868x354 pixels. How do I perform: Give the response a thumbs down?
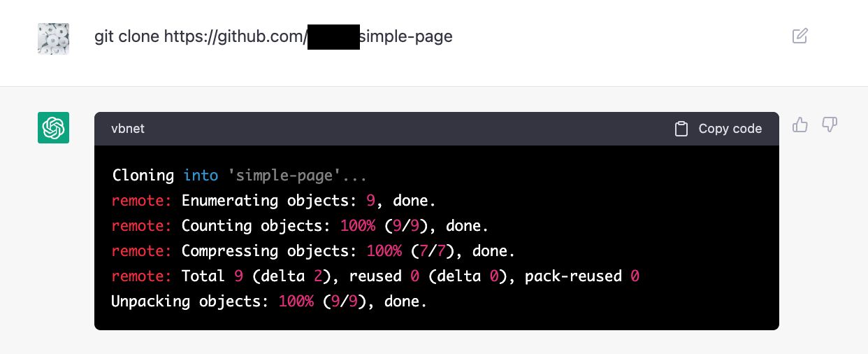coord(830,125)
